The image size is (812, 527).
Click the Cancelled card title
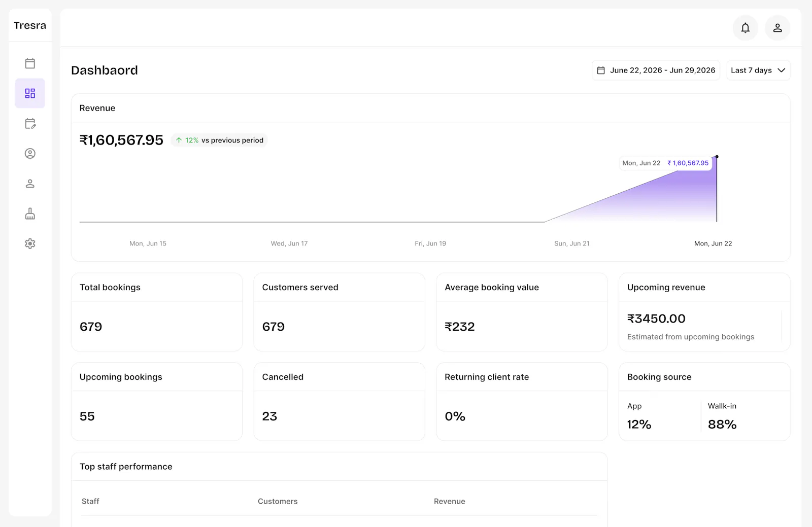283,377
